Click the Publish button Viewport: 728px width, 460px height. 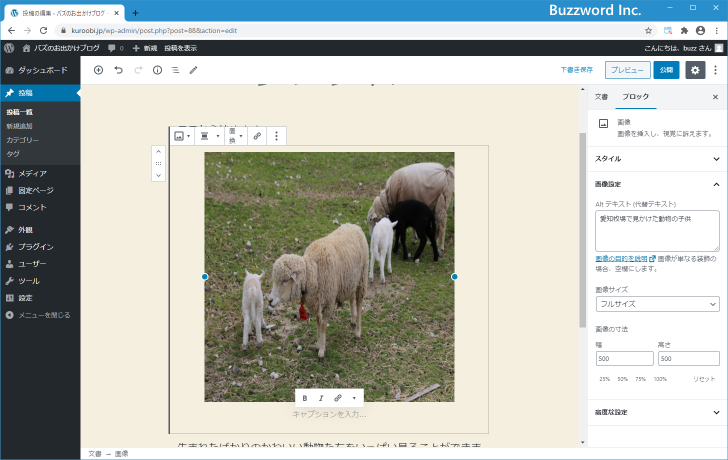(666, 70)
